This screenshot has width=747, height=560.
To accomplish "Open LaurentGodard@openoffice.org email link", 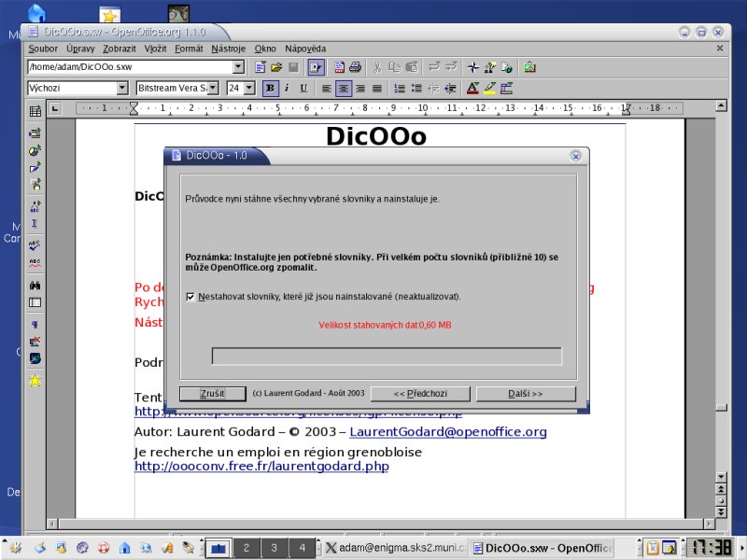I will [448, 432].
